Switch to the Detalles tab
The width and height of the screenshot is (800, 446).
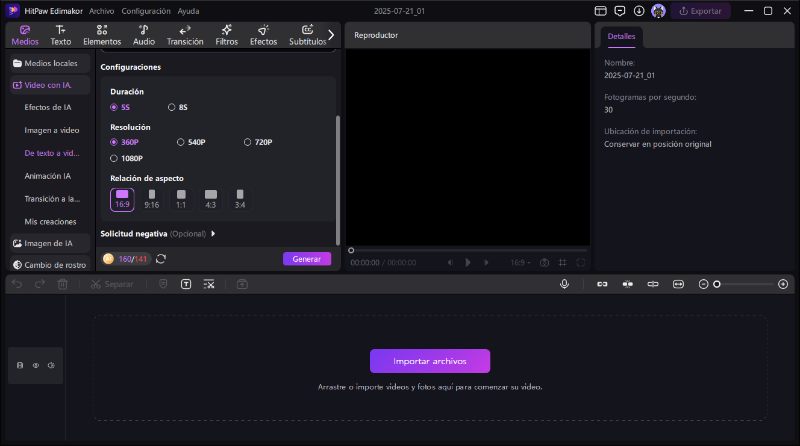point(621,36)
